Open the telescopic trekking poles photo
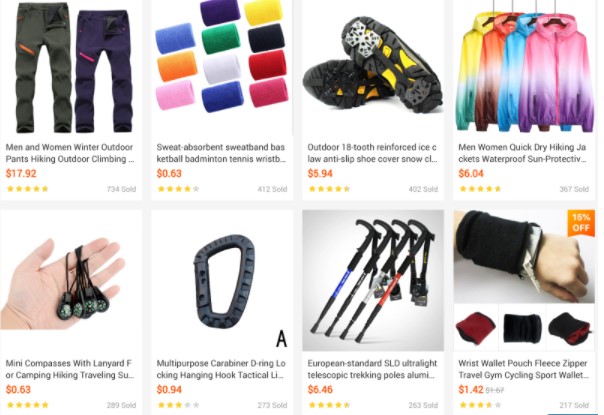The width and height of the screenshot is (604, 415). tap(373, 281)
